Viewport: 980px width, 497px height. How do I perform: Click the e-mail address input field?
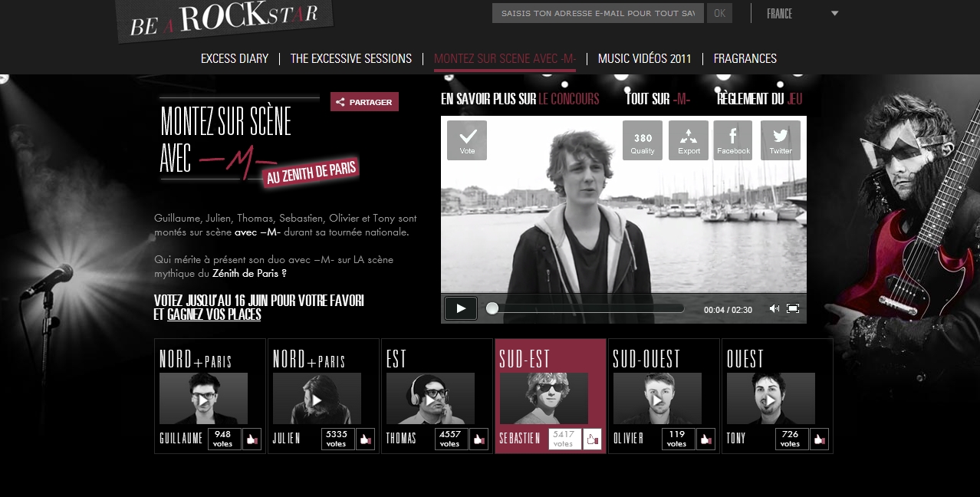(x=597, y=14)
